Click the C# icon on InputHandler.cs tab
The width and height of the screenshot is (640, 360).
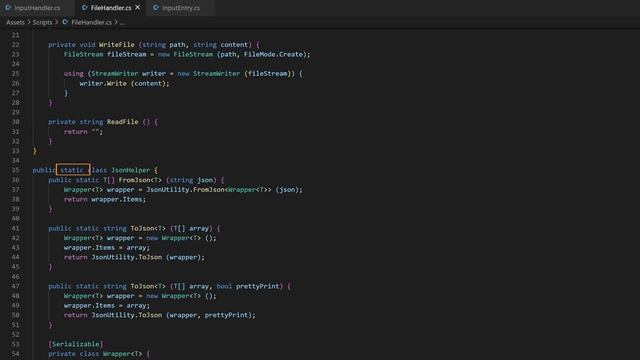[8, 8]
